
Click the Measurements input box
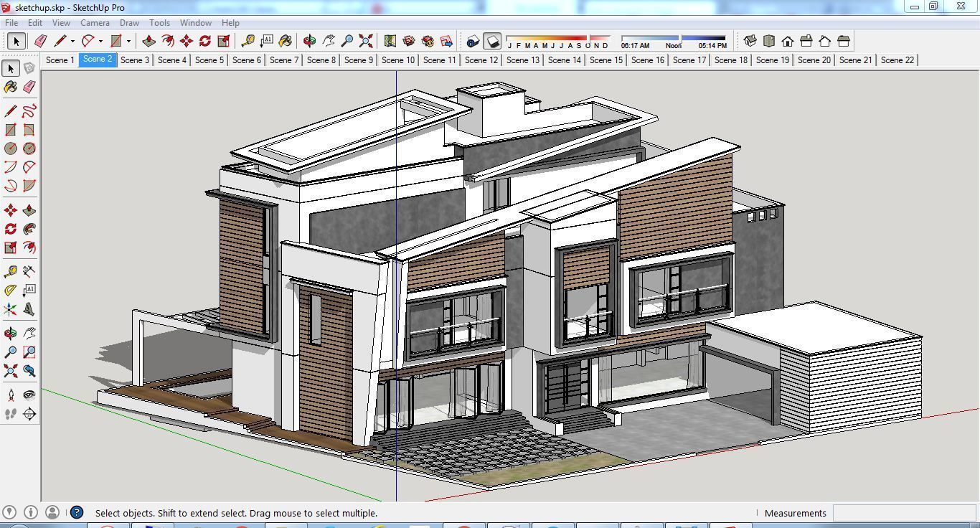(903, 513)
